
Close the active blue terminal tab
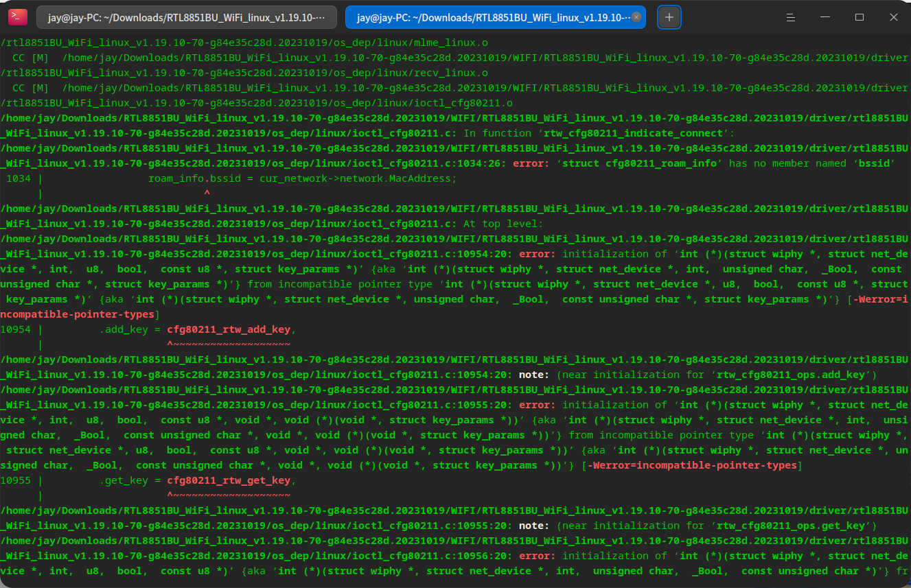pyautogui.click(x=636, y=17)
